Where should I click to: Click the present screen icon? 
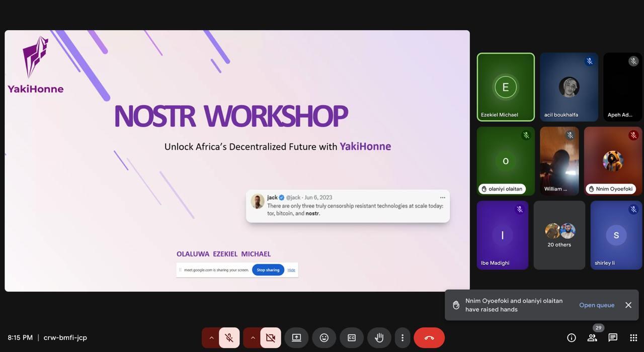pos(296,338)
